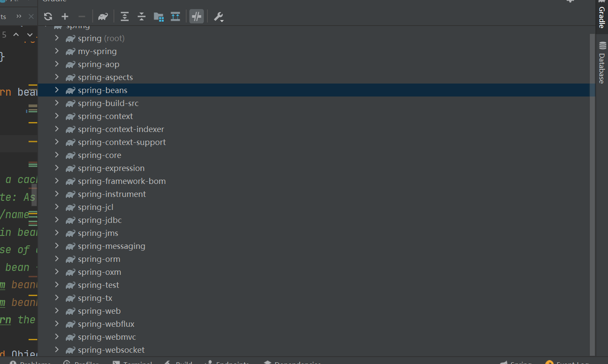Click the spring-websocket elephant icon
The width and height of the screenshot is (608, 364).
(x=70, y=350)
